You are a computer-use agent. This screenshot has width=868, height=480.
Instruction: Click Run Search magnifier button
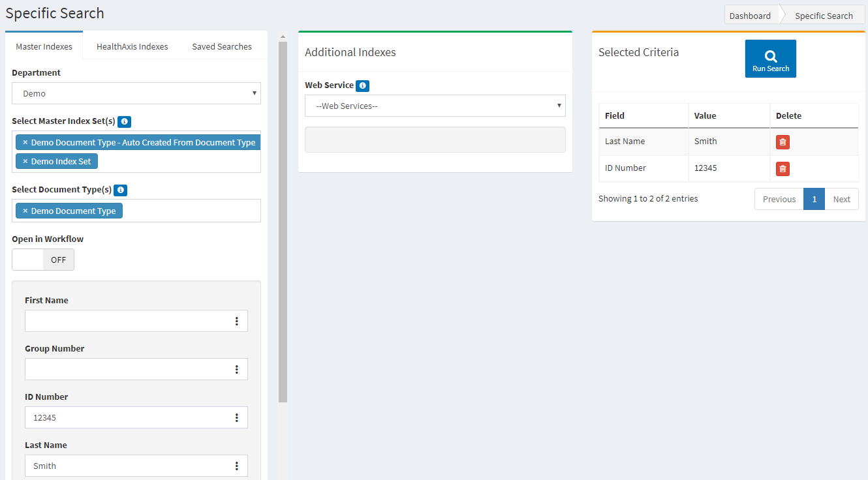[x=770, y=59]
